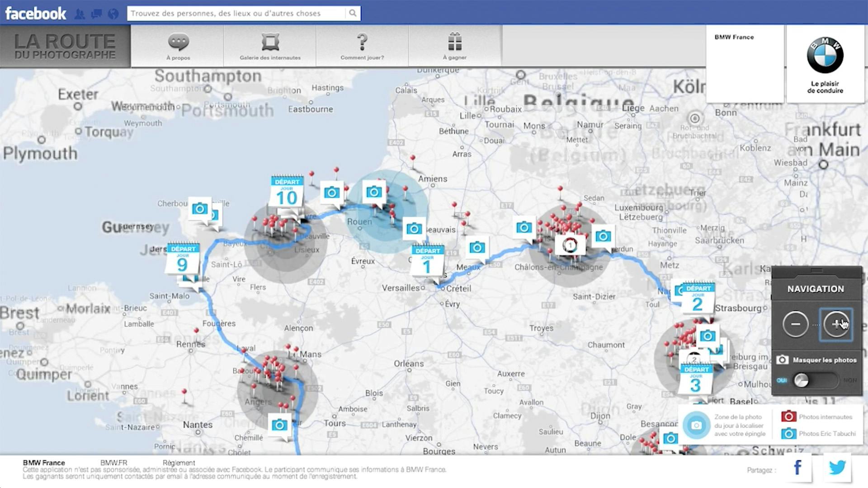Open the Règlement footer link
Screen dimensions: 868x488
tap(179, 463)
